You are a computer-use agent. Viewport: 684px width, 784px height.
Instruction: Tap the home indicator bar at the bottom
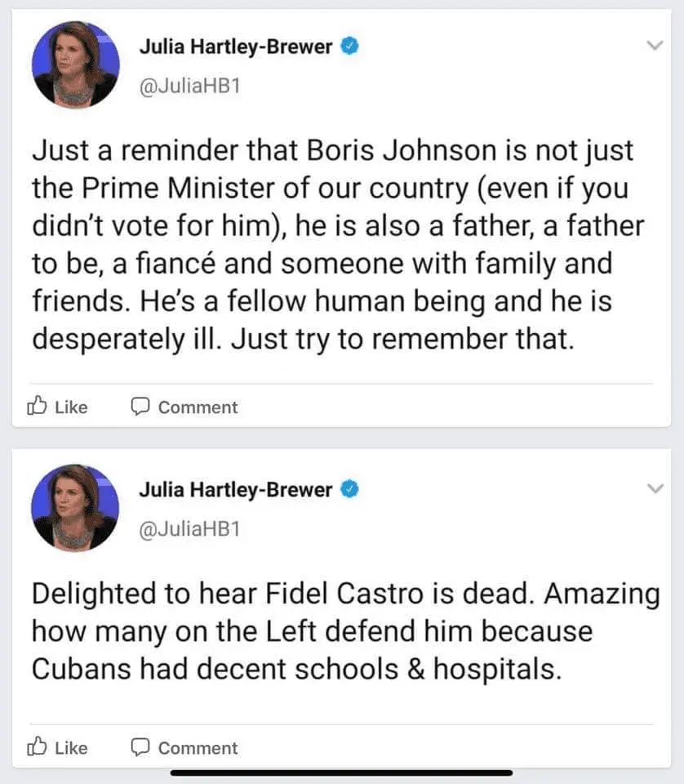click(x=341, y=772)
